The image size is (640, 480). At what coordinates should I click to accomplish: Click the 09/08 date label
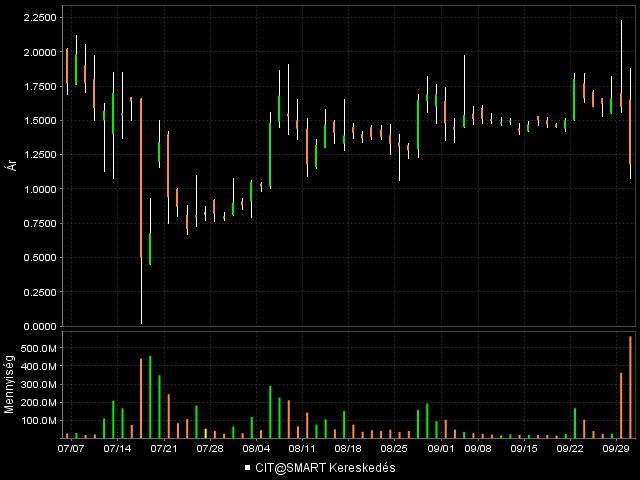[x=478, y=449]
